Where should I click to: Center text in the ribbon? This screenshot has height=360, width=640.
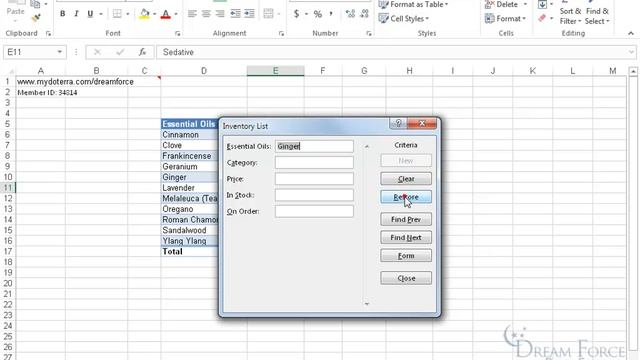(206, 14)
